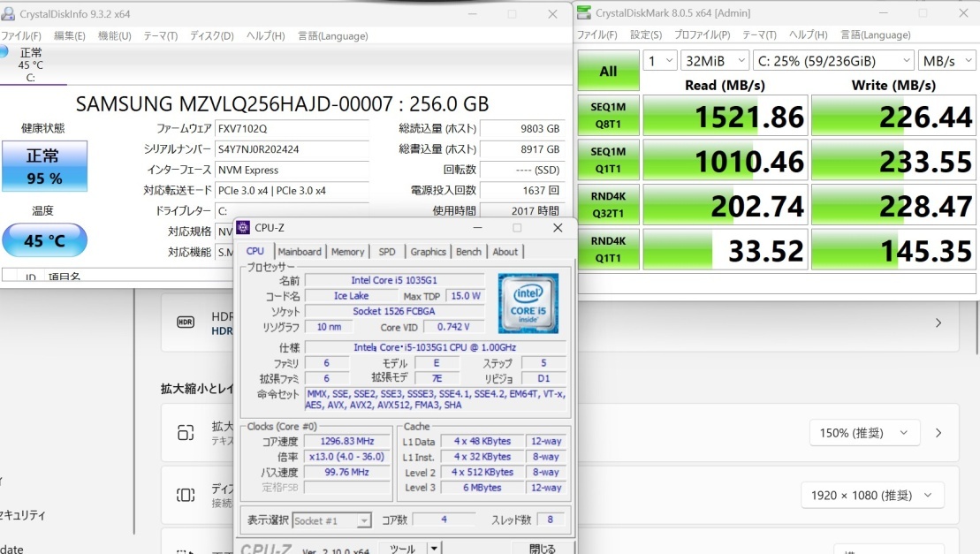Open 編集(E) menu in CrystalDiskInfo
This screenshot has height=554, width=980.
coord(70,35)
